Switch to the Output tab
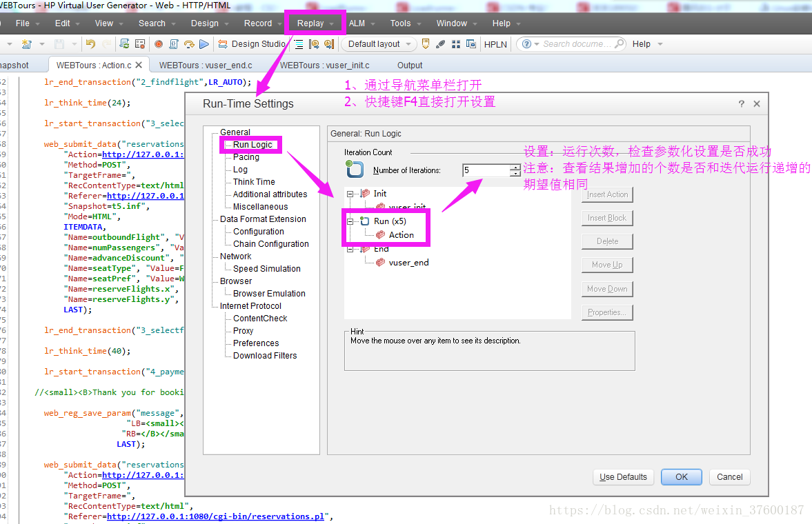 pyautogui.click(x=410, y=65)
